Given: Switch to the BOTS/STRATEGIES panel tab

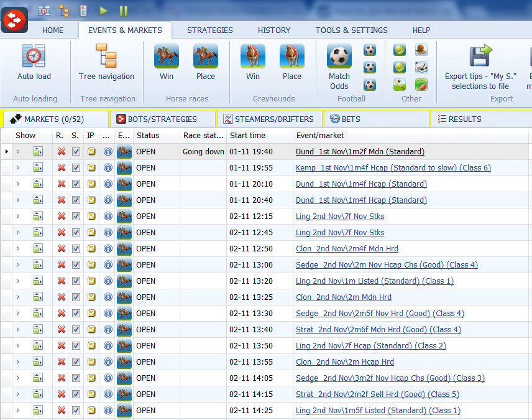Looking at the screenshot, I should [162, 119].
